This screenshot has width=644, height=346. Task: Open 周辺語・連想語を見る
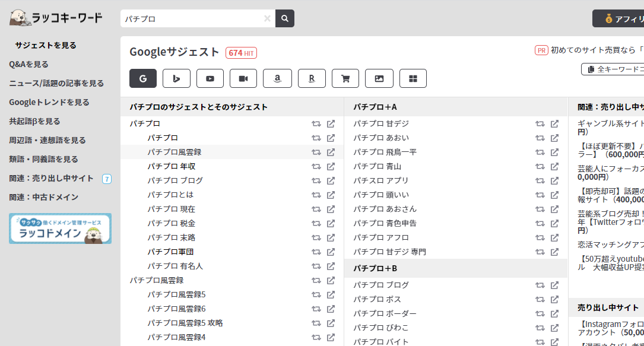(47, 140)
